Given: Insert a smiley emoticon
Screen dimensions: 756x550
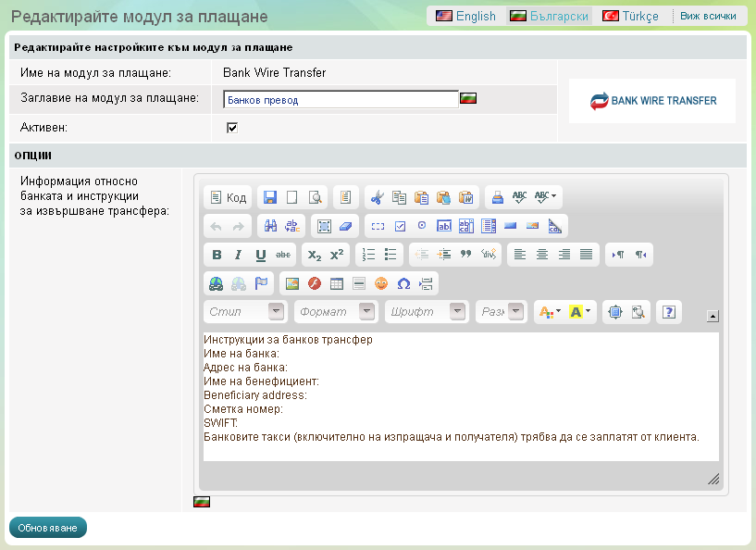Looking at the screenshot, I should 381,283.
